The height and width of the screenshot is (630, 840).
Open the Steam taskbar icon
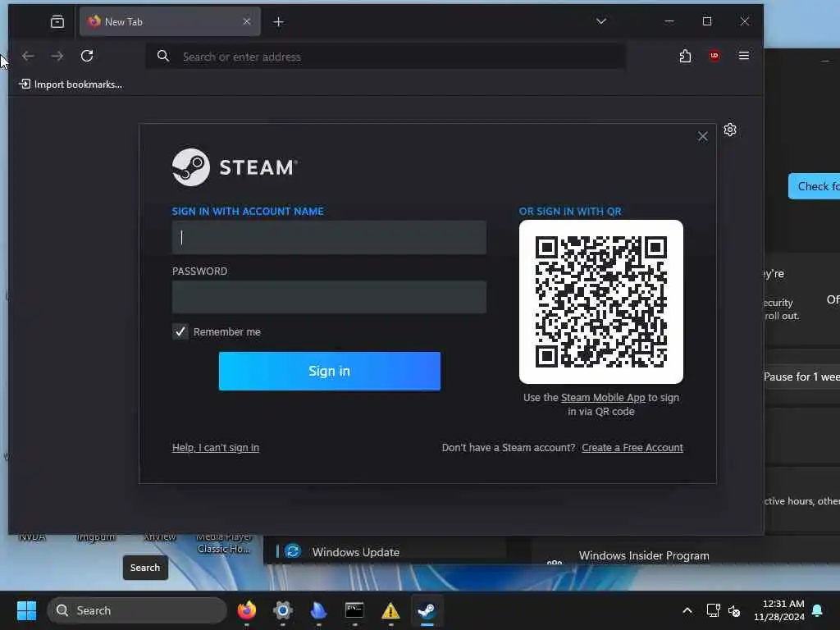click(427, 610)
